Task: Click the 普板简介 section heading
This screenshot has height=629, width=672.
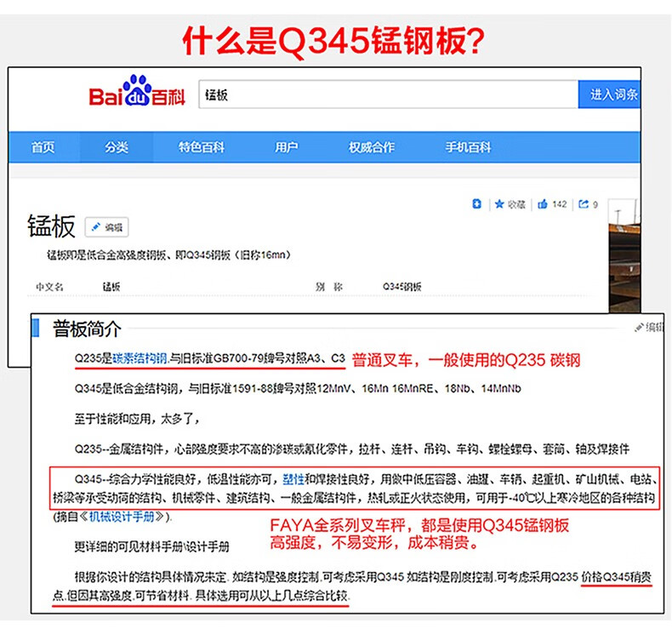Action: pos(87,329)
